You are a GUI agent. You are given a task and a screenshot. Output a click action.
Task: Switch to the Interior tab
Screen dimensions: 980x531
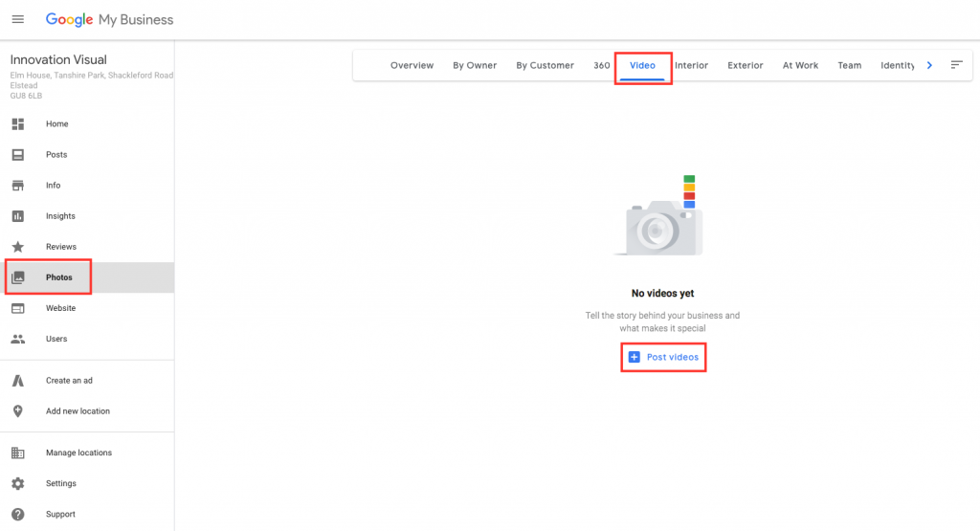click(691, 66)
